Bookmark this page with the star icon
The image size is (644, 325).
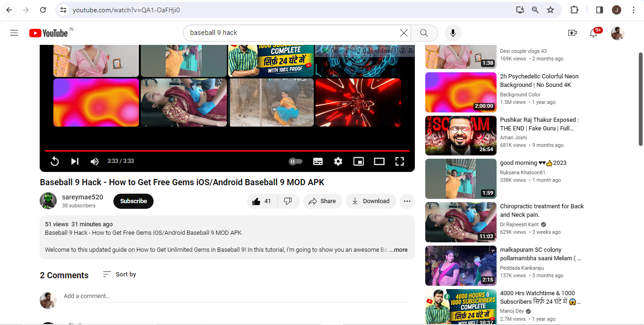[550, 10]
